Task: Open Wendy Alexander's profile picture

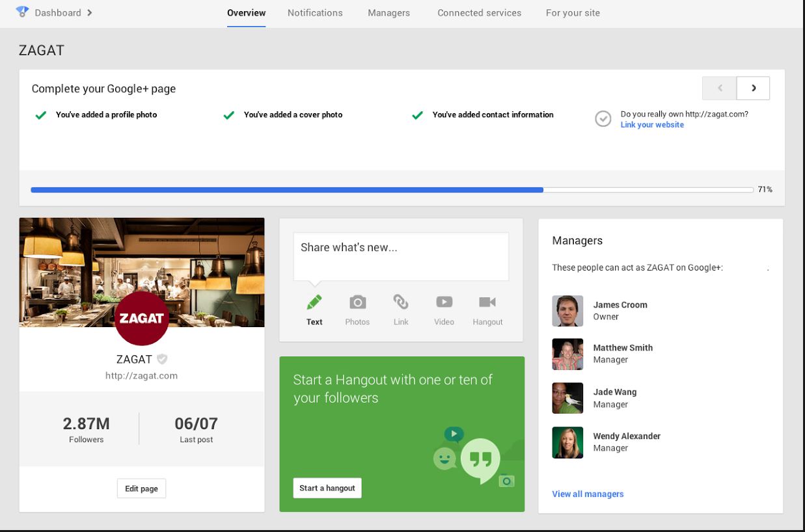Action: 567,442
